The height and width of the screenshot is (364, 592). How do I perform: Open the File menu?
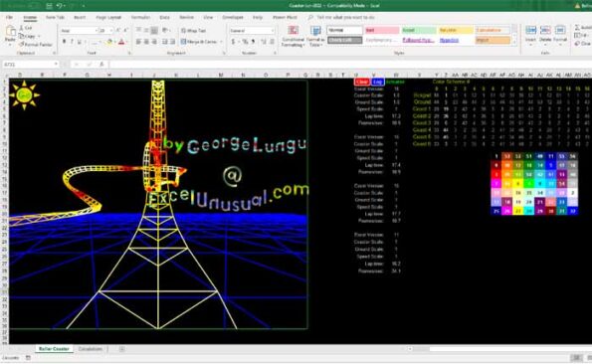(9, 17)
